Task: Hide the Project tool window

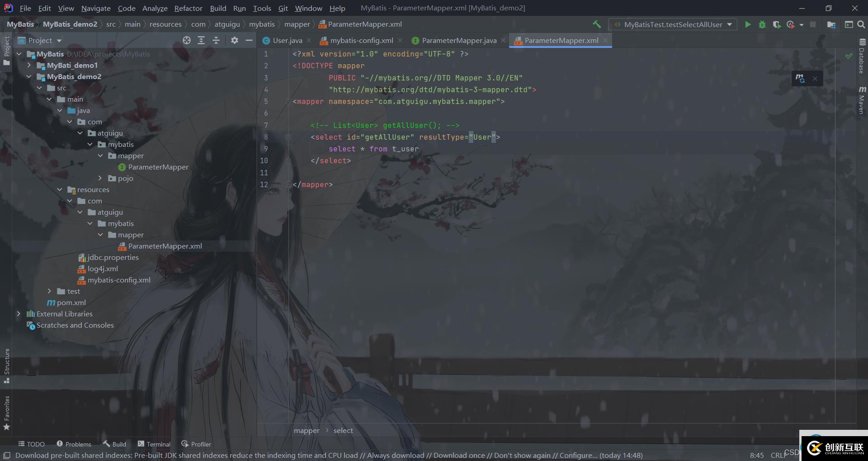Action: pyautogui.click(x=249, y=40)
